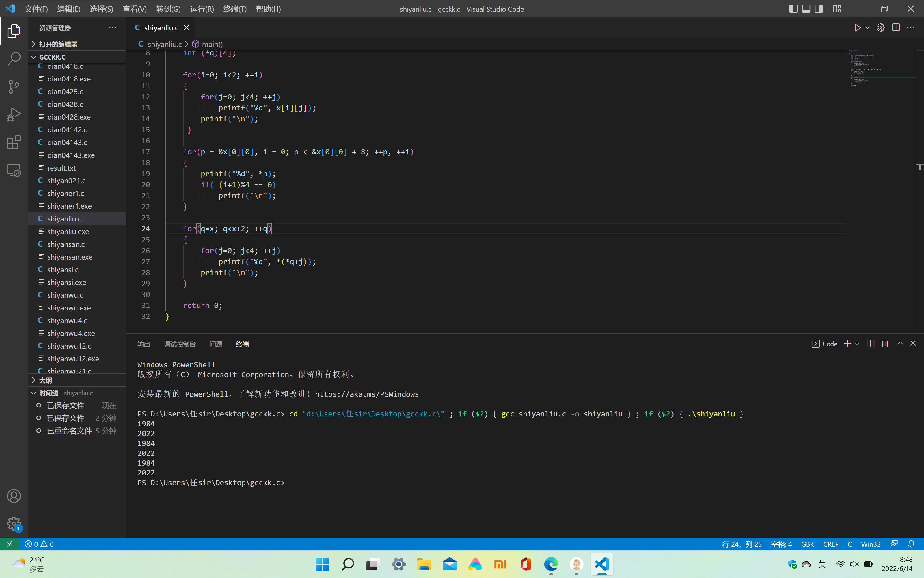Open Microsoft Edge from taskbar
The image size is (924, 578).
[551, 564]
